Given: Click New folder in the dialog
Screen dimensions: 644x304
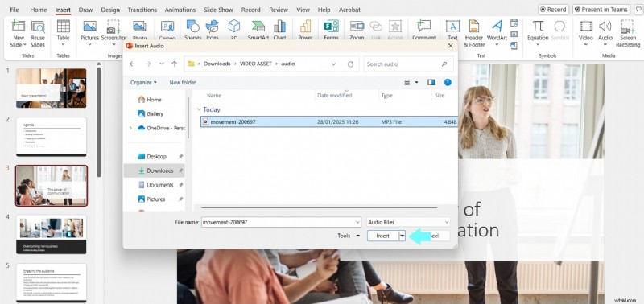Looking at the screenshot, I should 183,83.
